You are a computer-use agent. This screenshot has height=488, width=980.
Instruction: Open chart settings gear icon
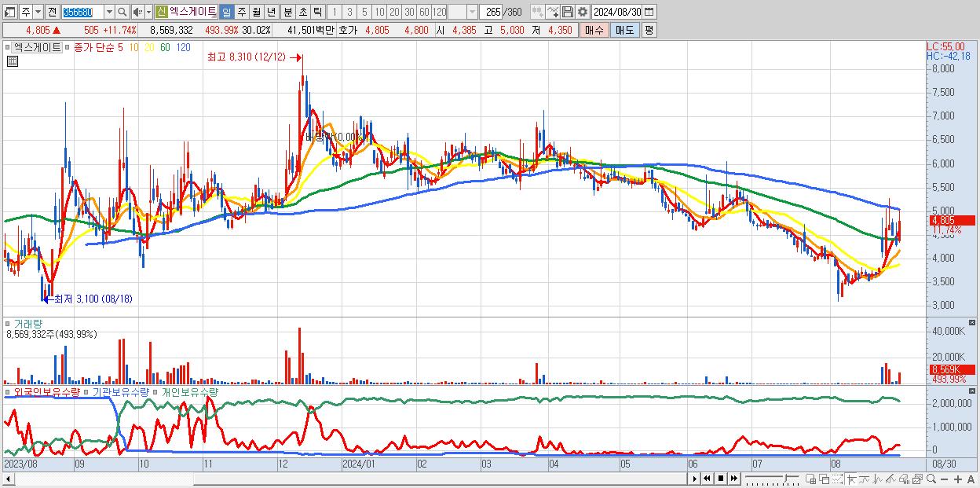point(582,12)
